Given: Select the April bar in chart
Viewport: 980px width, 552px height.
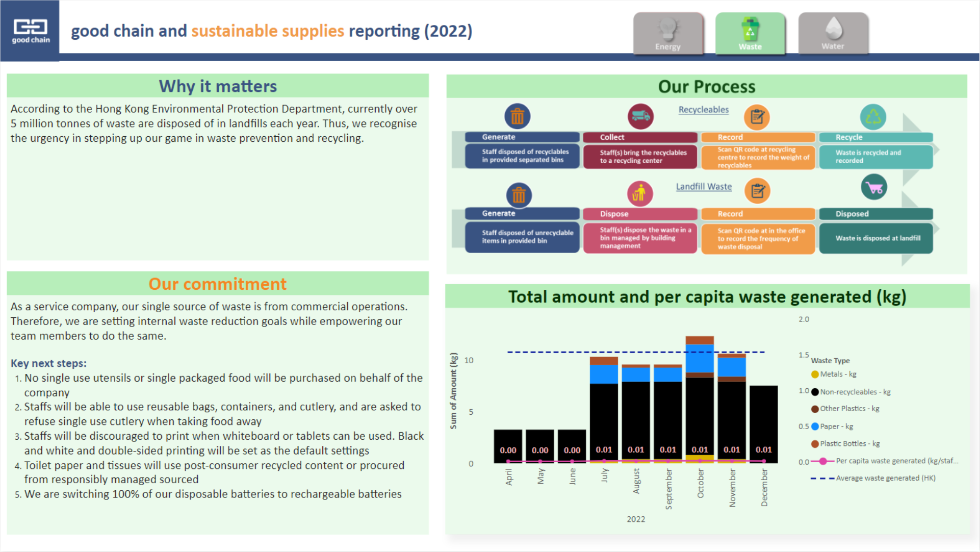Looking at the screenshot, I should 508,446.
